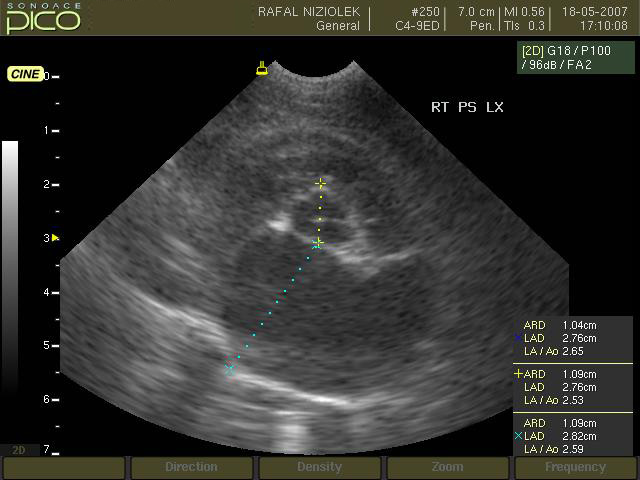
Task: Click the yellow CINE indicator
Action: tap(25, 74)
